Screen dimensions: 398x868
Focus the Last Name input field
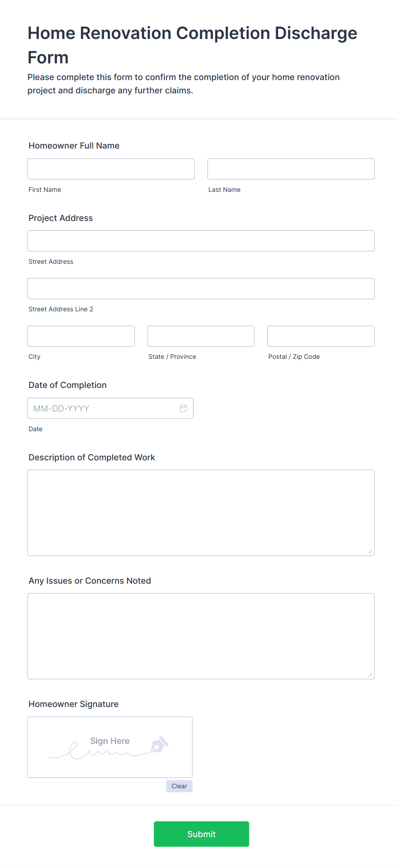click(x=291, y=169)
